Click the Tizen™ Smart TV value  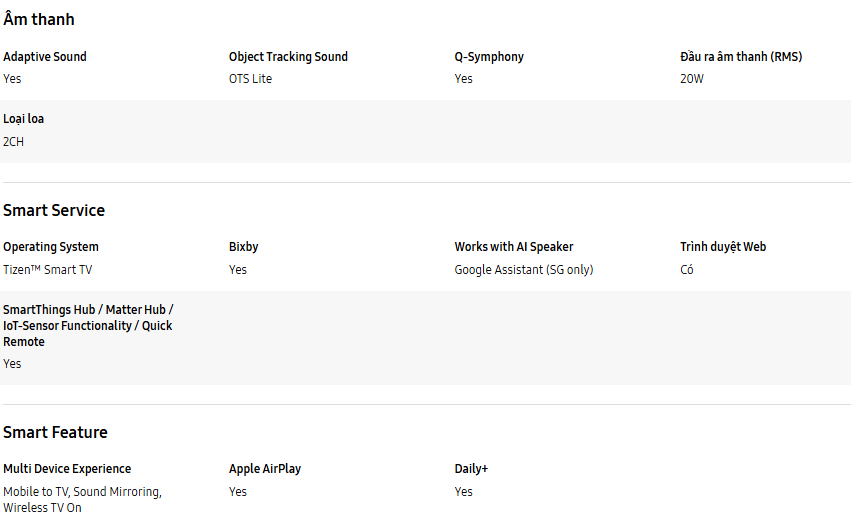coord(48,270)
